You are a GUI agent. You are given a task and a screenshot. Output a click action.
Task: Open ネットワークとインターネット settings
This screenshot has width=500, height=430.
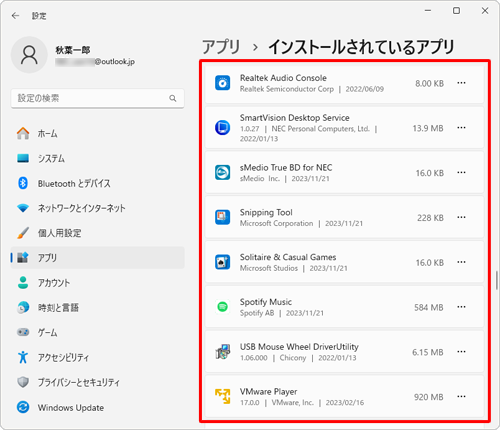97,208
